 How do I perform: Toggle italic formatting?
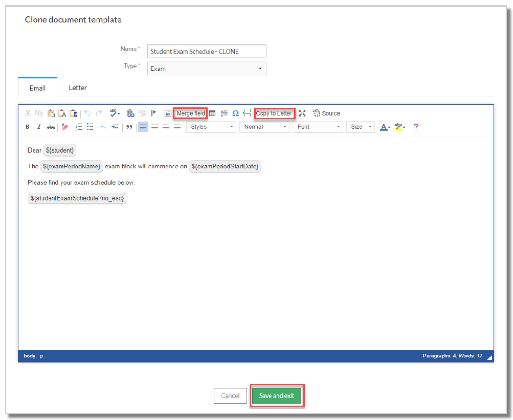pos(39,127)
